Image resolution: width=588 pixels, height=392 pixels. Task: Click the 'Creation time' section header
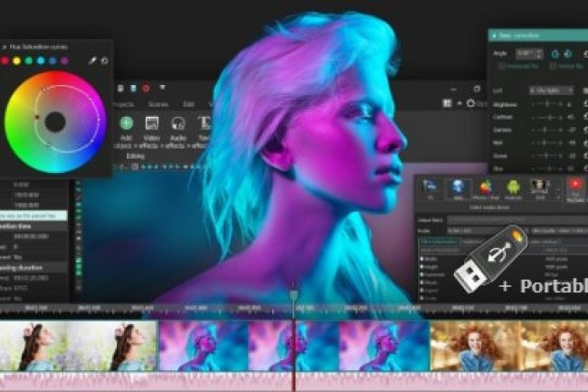point(33,226)
